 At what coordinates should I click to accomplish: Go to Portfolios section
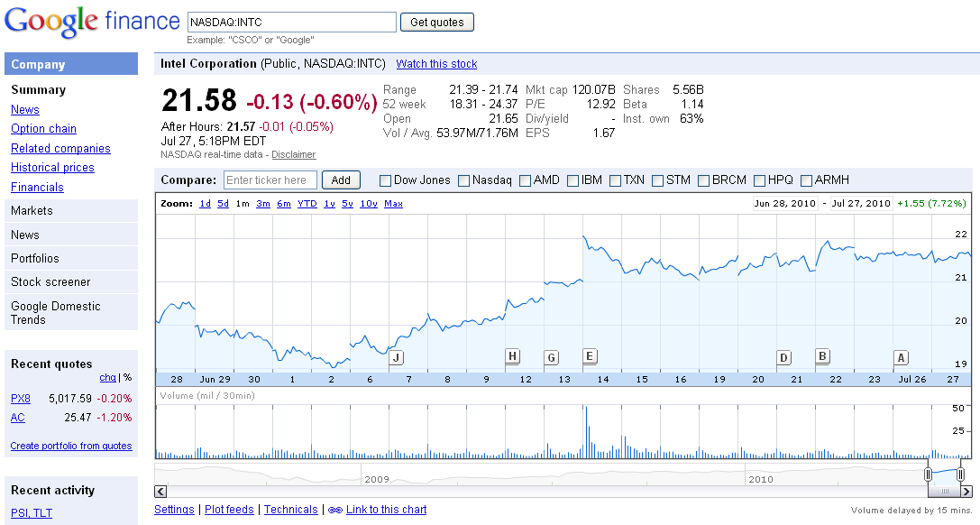point(70,259)
